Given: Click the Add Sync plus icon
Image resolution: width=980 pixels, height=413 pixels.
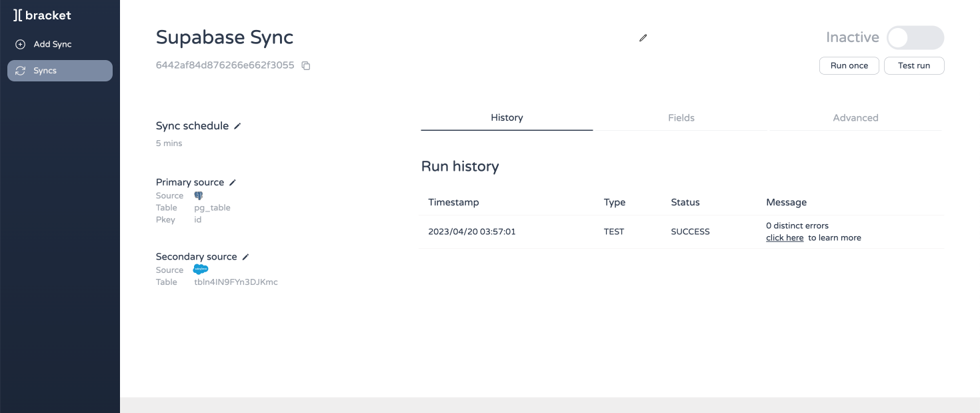Looking at the screenshot, I should 20,44.
